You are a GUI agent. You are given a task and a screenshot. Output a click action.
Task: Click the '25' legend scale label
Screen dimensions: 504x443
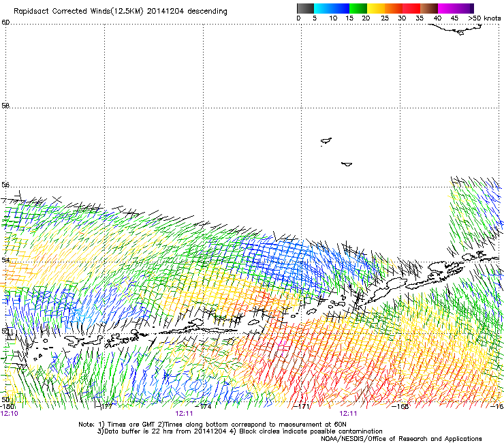385,18
